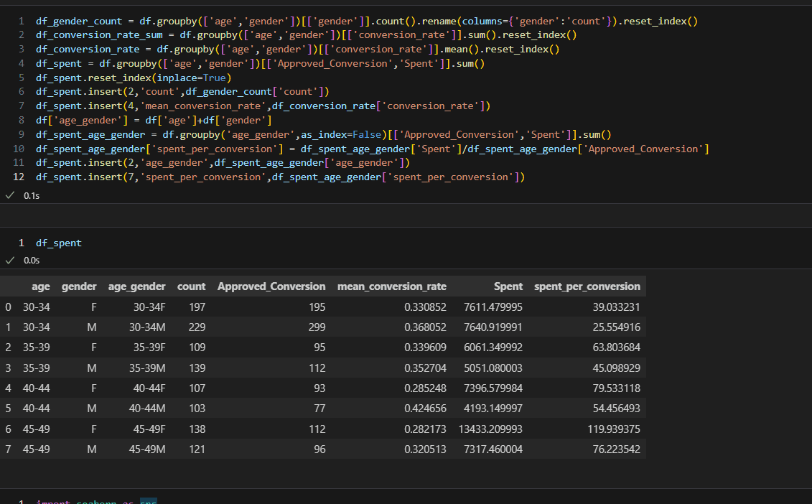This screenshot has width=812, height=504.
Task: Click code line 4 summing Approved_Conversion and Spent
Action: [x=260, y=64]
